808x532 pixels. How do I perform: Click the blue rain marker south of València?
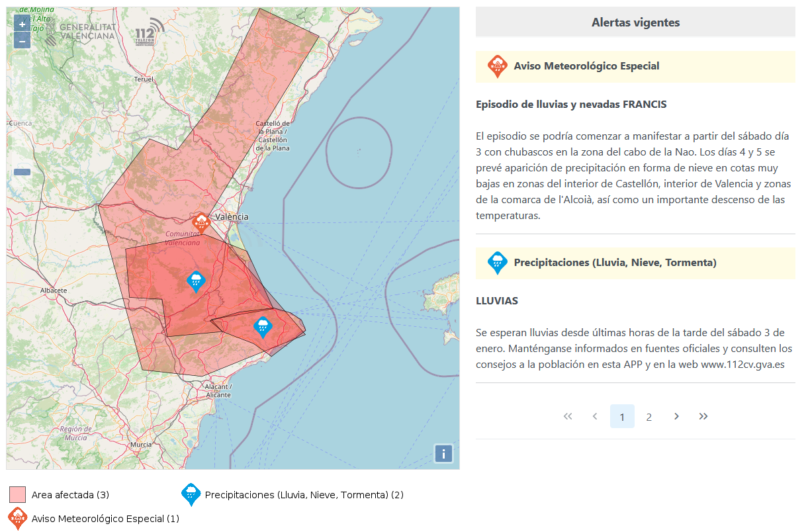click(x=195, y=281)
